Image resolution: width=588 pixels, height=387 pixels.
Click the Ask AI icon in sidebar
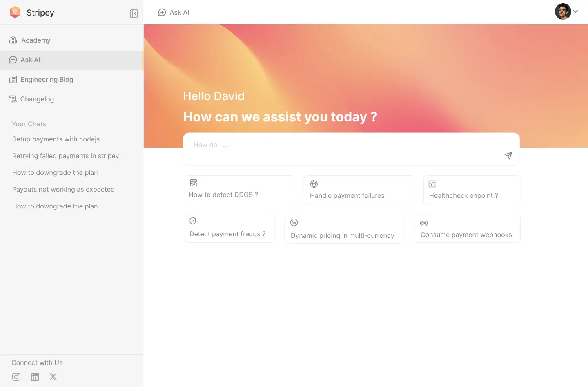click(x=13, y=60)
